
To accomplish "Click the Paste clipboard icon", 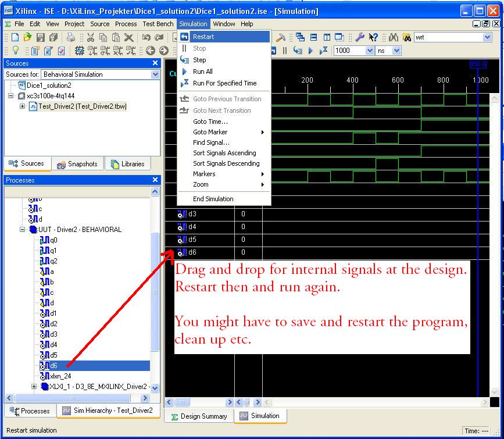I will [x=116, y=37].
